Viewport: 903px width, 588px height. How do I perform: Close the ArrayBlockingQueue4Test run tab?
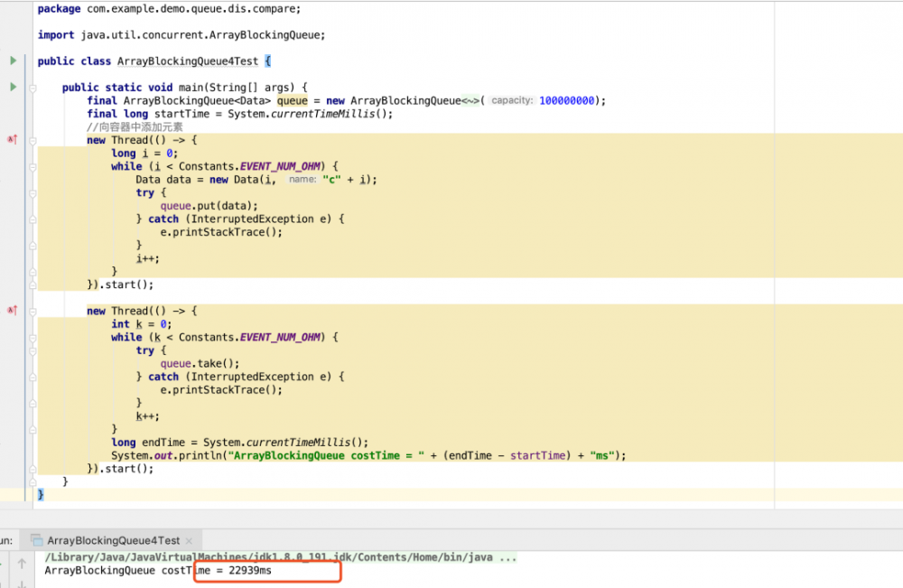point(189,541)
